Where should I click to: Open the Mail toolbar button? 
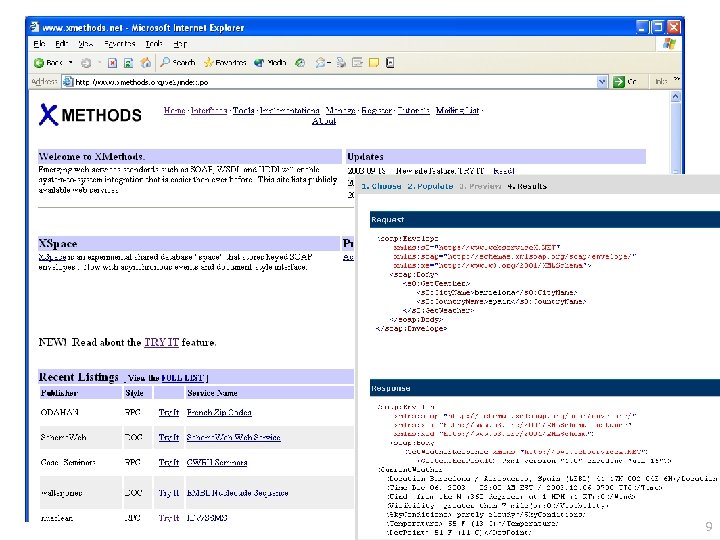point(320,63)
